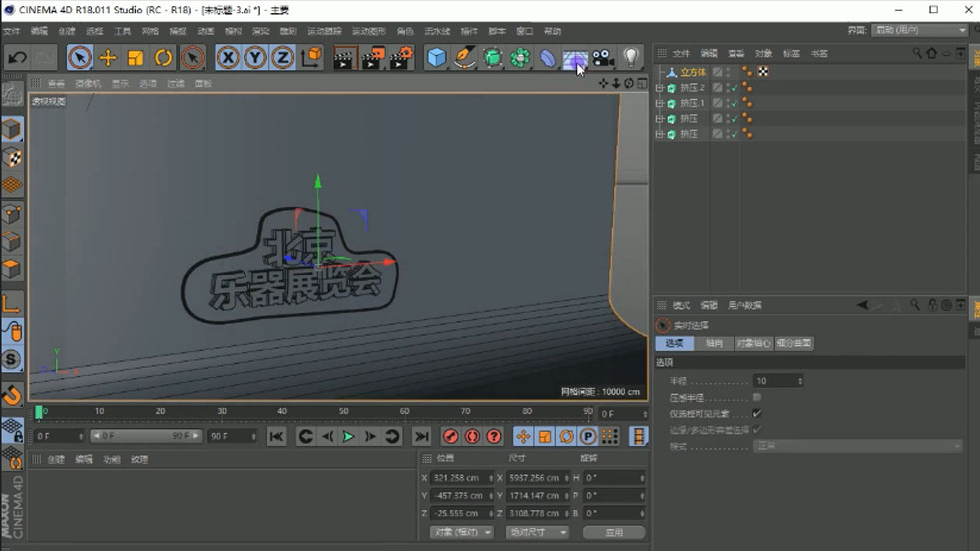Switch to the 轴向 tab
980x551 pixels.
(x=714, y=343)
